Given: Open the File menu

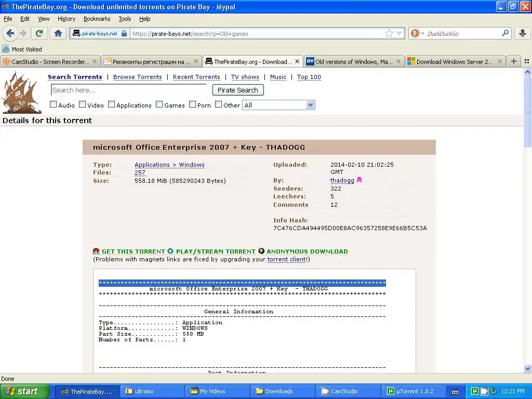Looking at the screenshot, I should point(8,19).
